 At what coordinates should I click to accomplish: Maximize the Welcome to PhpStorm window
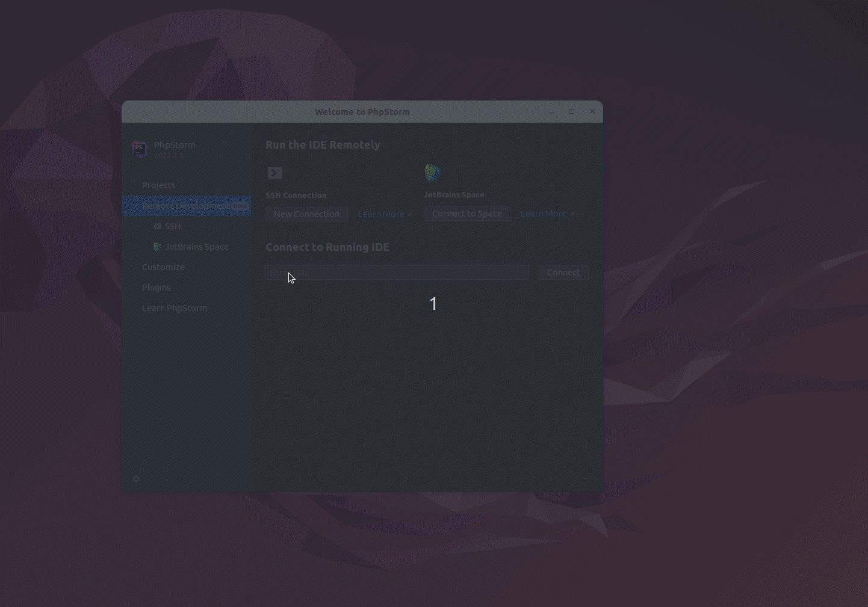(572, 111)
